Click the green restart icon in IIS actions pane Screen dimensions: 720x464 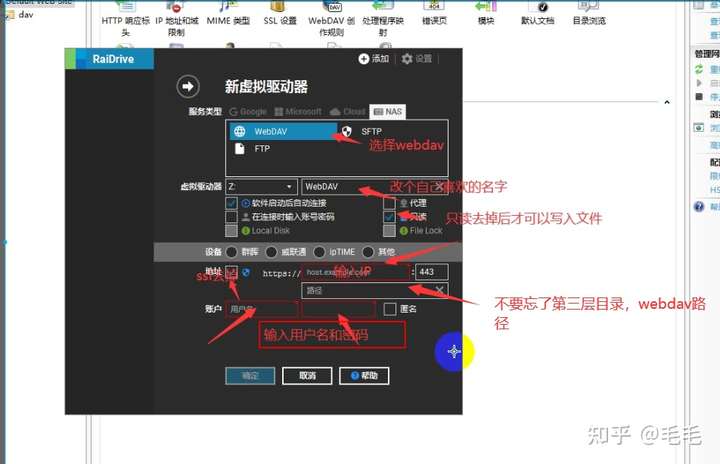(x=699, y=69)
